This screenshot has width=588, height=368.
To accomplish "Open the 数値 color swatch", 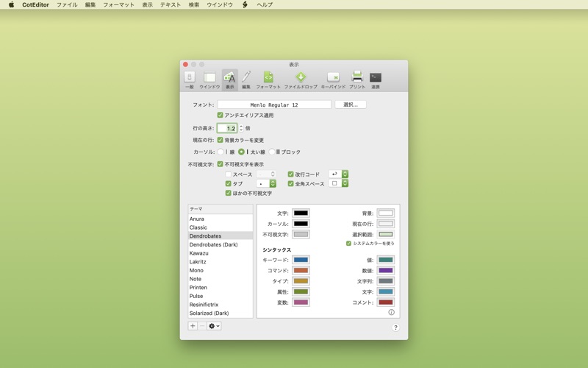I will tap(385, 270).
